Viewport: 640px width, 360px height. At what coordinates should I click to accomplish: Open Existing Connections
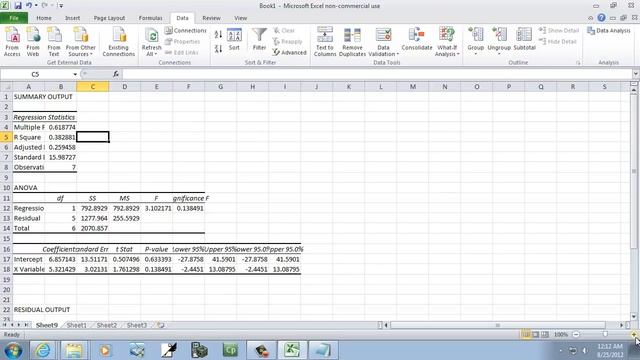pyautogui.click(x=119, y=42)
